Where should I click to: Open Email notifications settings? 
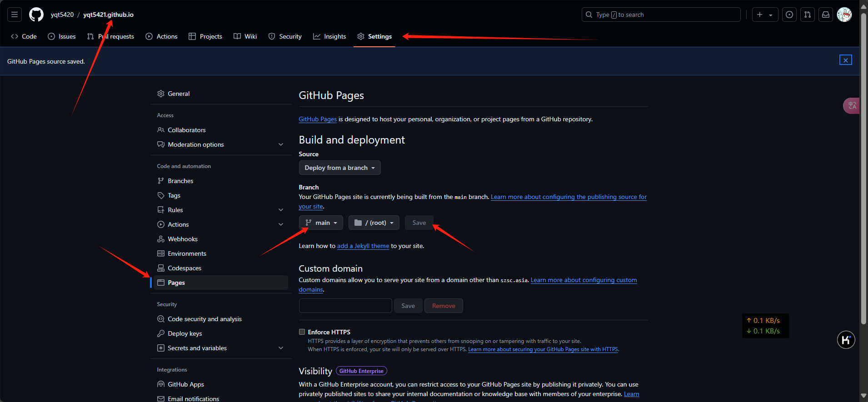click(x=221, y=398)
